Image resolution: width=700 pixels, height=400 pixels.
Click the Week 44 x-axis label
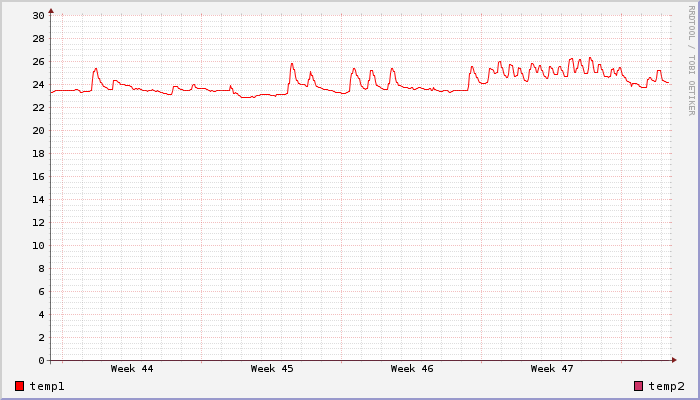tap(132, 369)
